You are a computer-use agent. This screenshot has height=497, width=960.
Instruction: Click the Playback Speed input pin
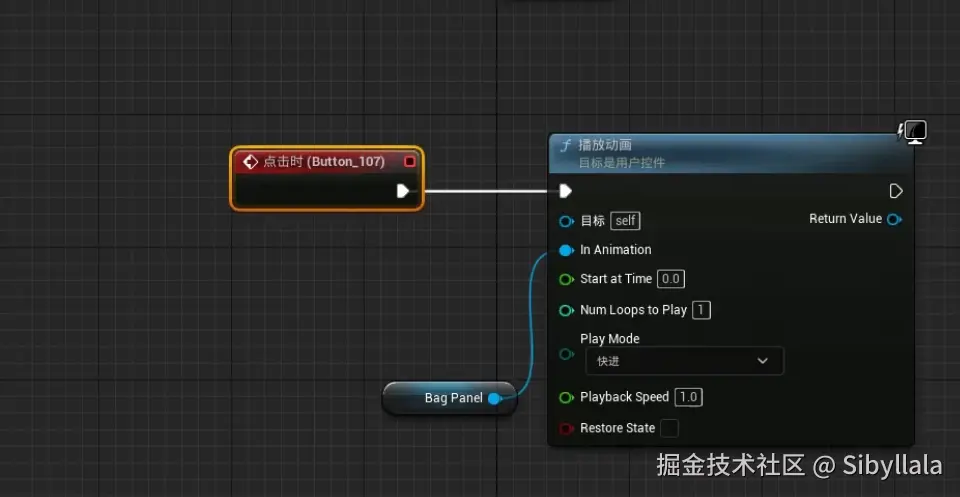pos(566,398)
